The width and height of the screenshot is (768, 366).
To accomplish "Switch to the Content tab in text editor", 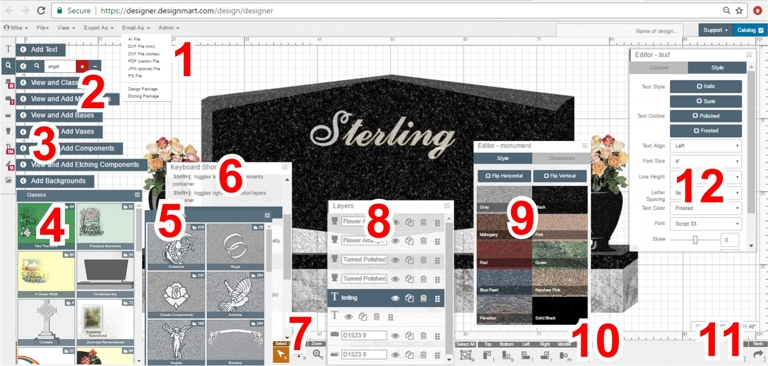I will coord(658,68).
